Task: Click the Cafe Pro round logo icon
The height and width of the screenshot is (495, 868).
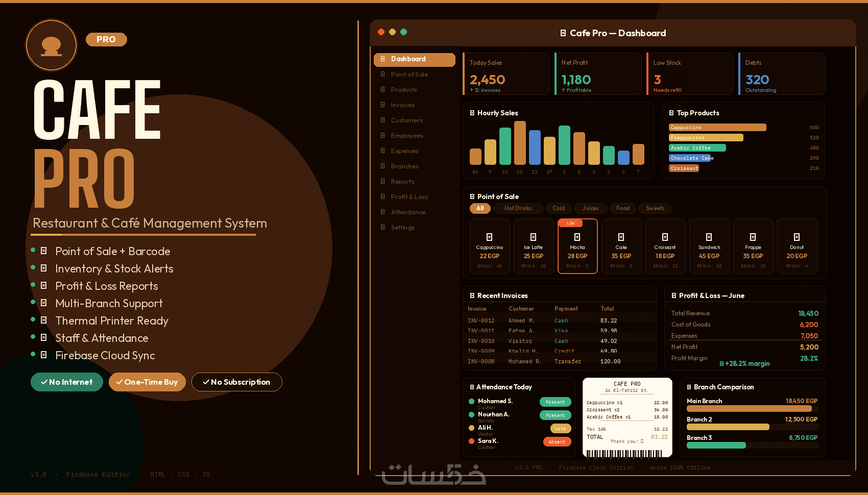Action: tap(51, 45)
